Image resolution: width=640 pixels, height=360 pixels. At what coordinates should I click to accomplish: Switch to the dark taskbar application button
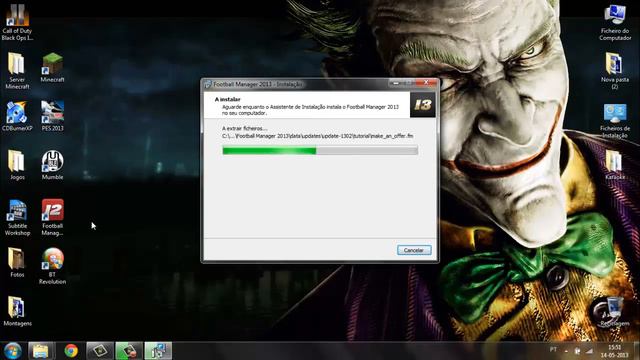coord(100,351)
